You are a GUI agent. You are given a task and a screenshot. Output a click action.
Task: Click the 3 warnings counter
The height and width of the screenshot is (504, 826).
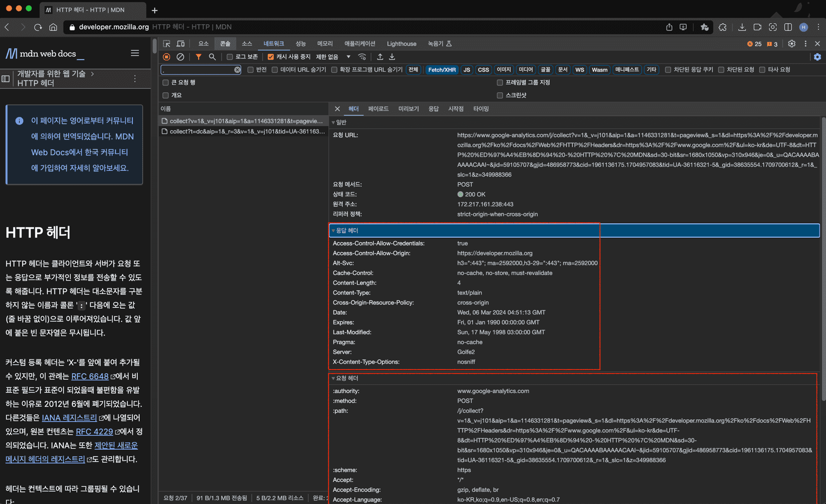772,44
